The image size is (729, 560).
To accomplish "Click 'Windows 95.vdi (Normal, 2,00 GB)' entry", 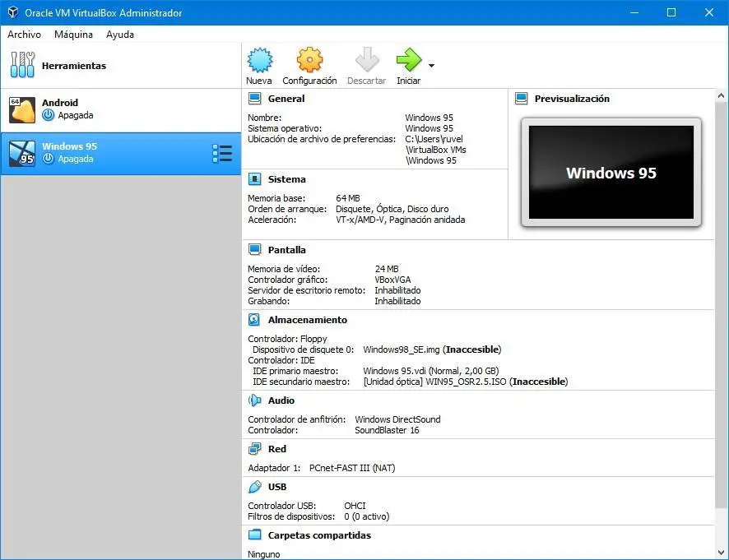I will 430,371.
